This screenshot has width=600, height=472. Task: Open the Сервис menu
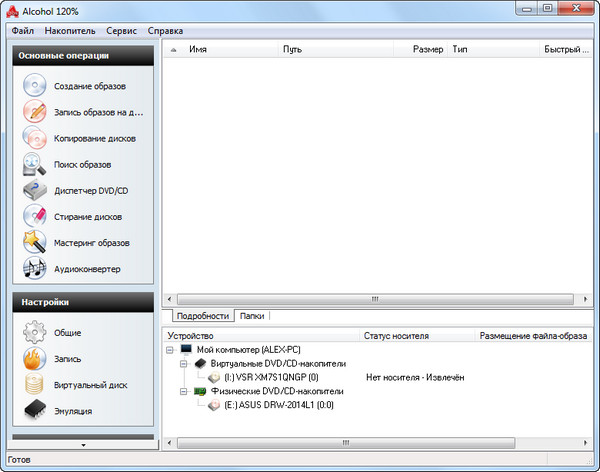122,31
